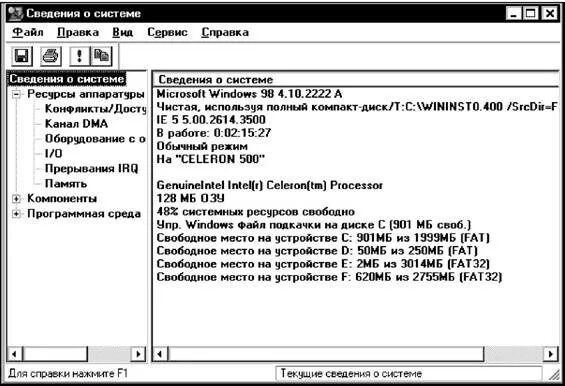Maximize the Сведения о системе window
The height and width of the screenshot is (386, 565).
[530, 14]
